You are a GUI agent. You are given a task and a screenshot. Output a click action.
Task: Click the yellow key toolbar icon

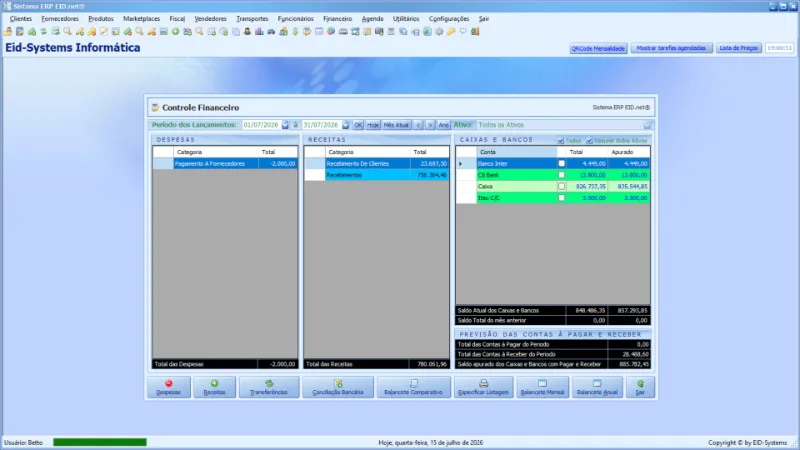point(451,32)
